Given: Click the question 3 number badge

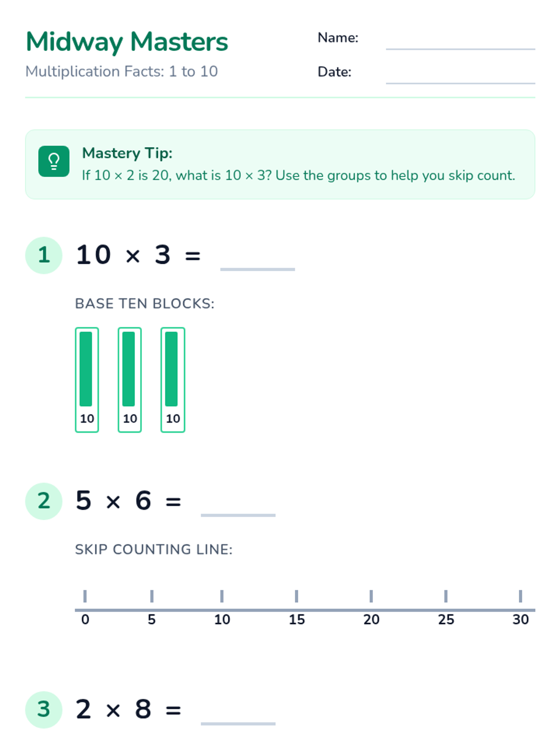Looking at the screenshot, I should pos(44,710).
